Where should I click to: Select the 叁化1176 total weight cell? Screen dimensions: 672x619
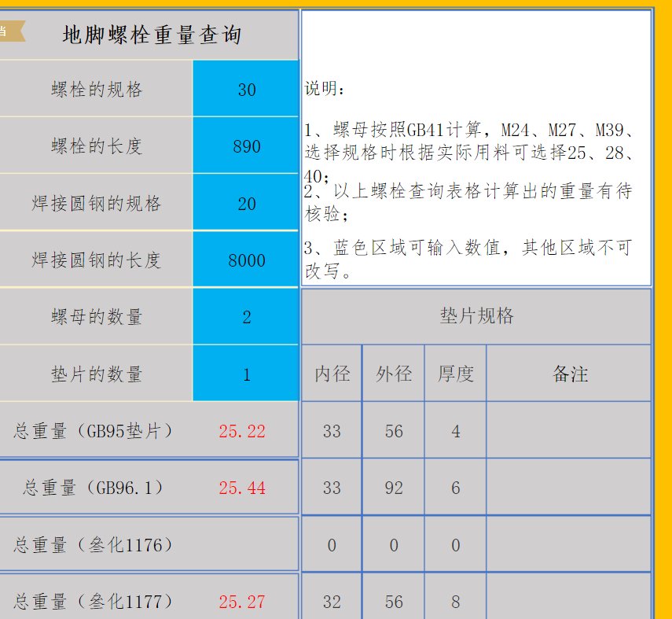[x=245, y=544]
